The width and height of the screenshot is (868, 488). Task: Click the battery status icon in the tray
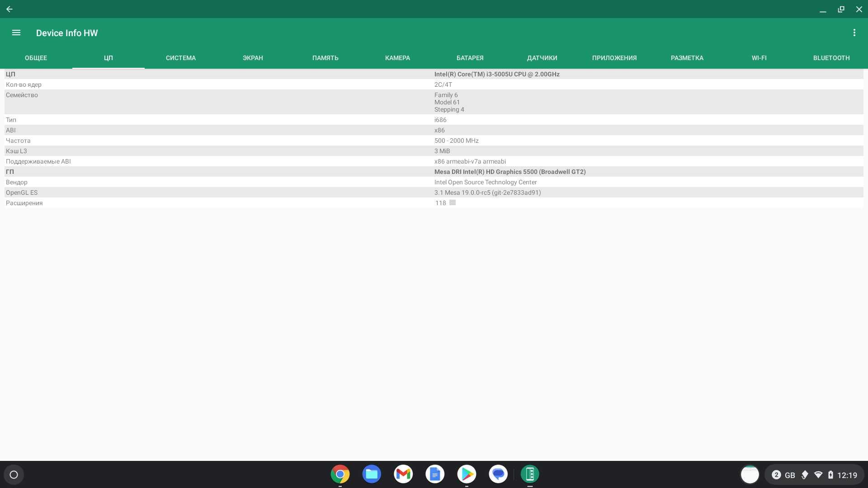point(830,475)
